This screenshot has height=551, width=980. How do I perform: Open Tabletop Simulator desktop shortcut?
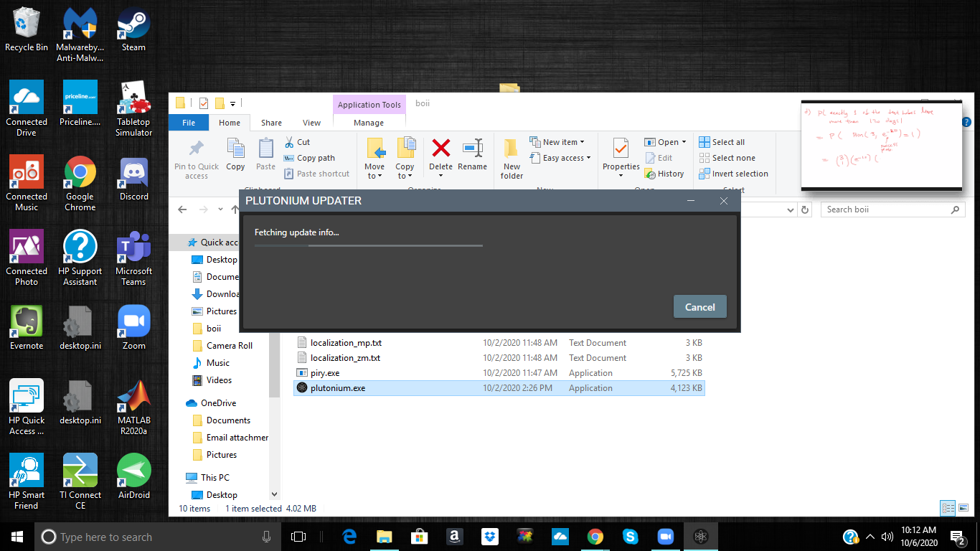[133, 108]
